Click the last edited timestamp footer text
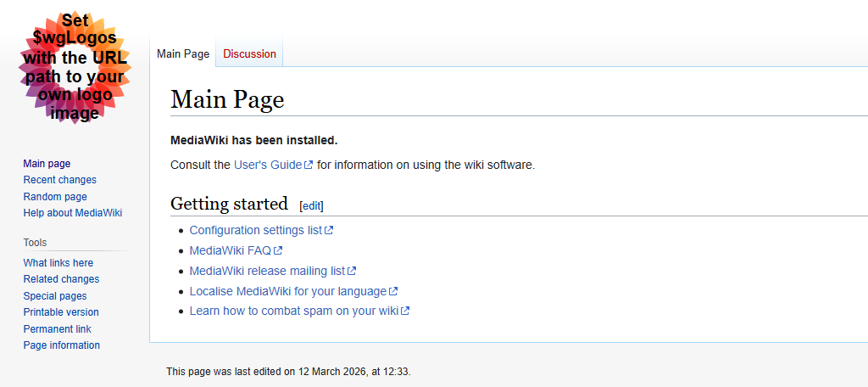The image size is (868, 387). 288,372
